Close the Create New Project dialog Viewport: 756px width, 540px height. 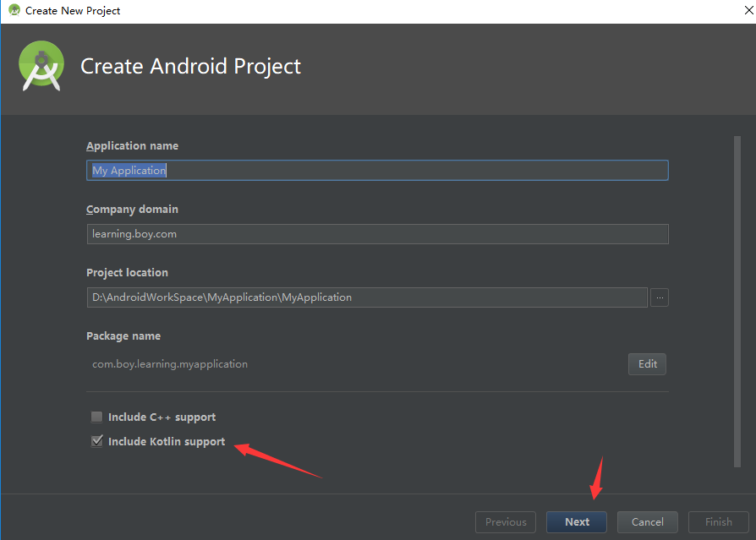(x=748, y=10)
